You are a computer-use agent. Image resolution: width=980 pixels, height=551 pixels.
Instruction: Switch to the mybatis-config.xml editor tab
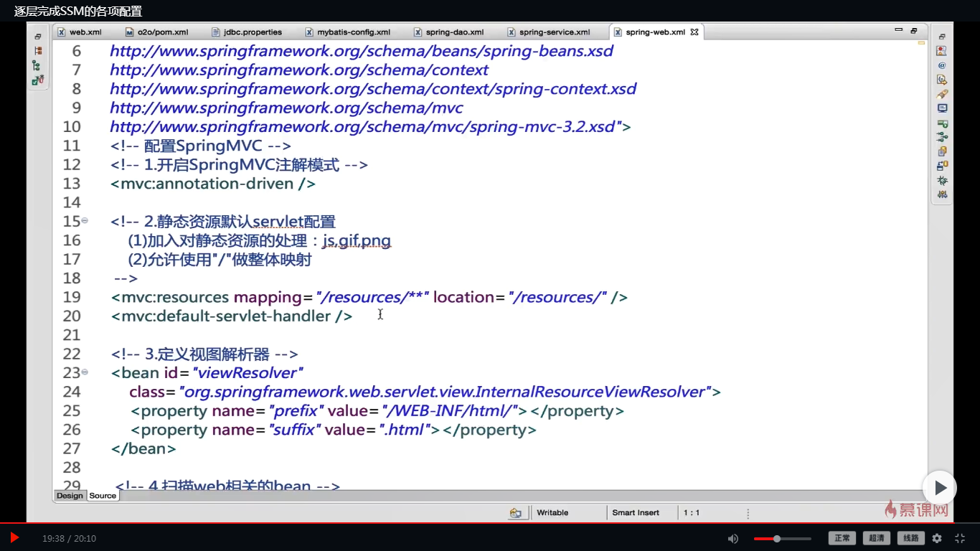pyautogui.click(x=348, y=32)
